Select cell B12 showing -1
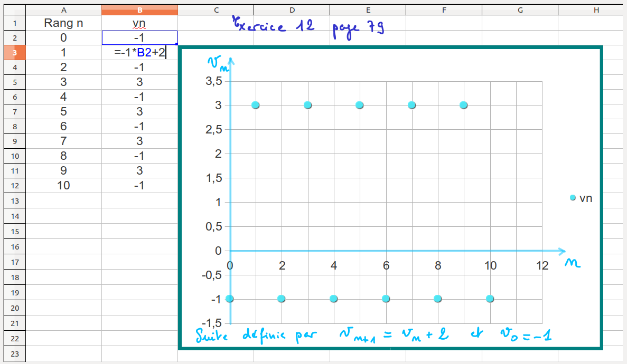Viewport: 627px width, 364px height. [x=139, y=186]
